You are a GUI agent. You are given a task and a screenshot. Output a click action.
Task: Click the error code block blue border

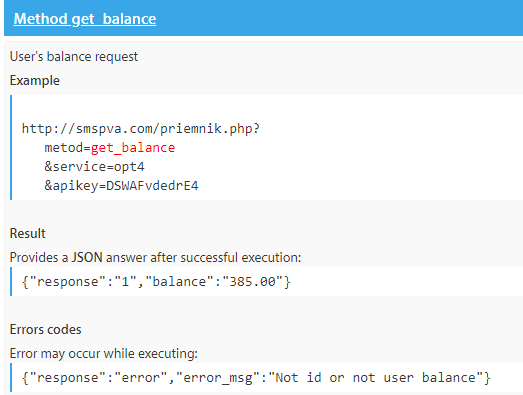(x=11, y=377)
